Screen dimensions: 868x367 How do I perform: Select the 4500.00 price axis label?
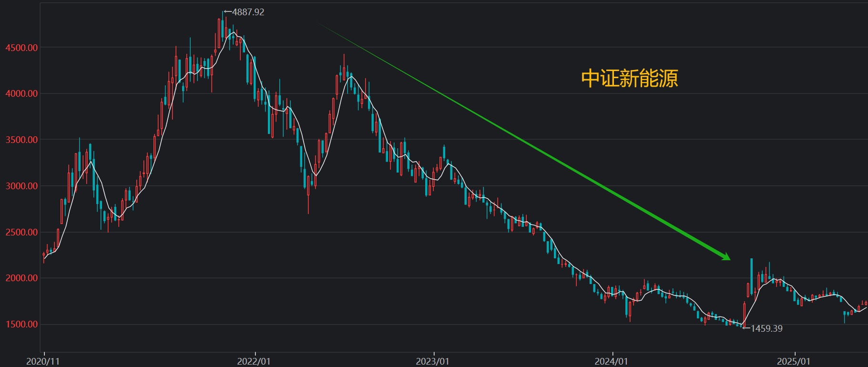coord(22,48)
